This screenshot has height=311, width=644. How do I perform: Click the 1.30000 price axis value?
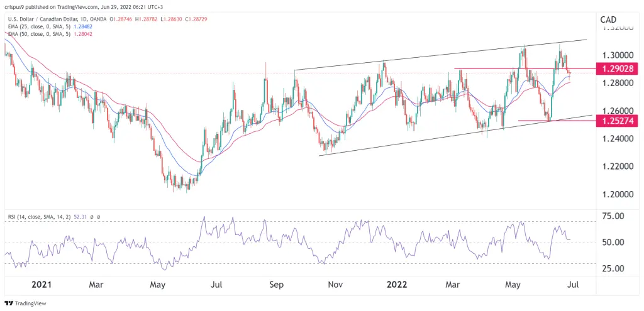[x=618, y=55]
